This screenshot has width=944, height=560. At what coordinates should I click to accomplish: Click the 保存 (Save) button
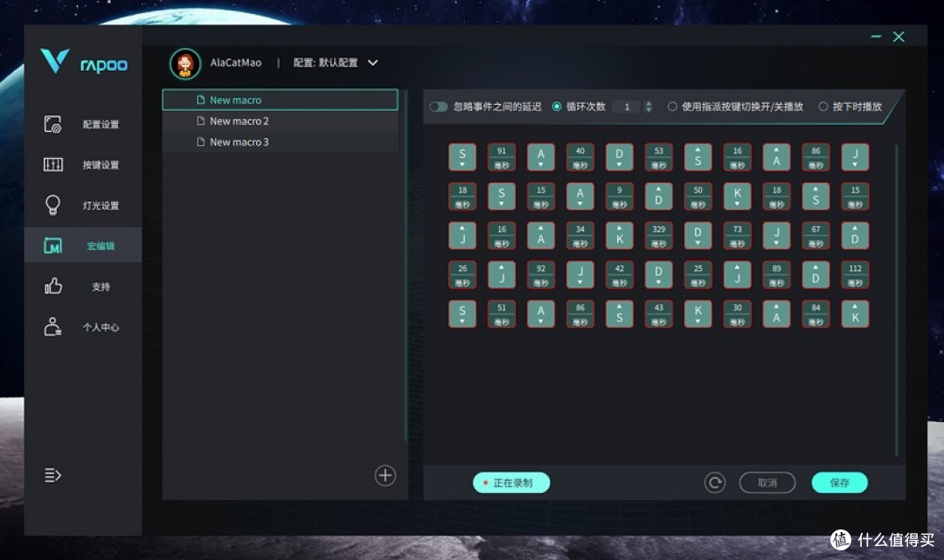pyautogui.click(x=838, y=482)
